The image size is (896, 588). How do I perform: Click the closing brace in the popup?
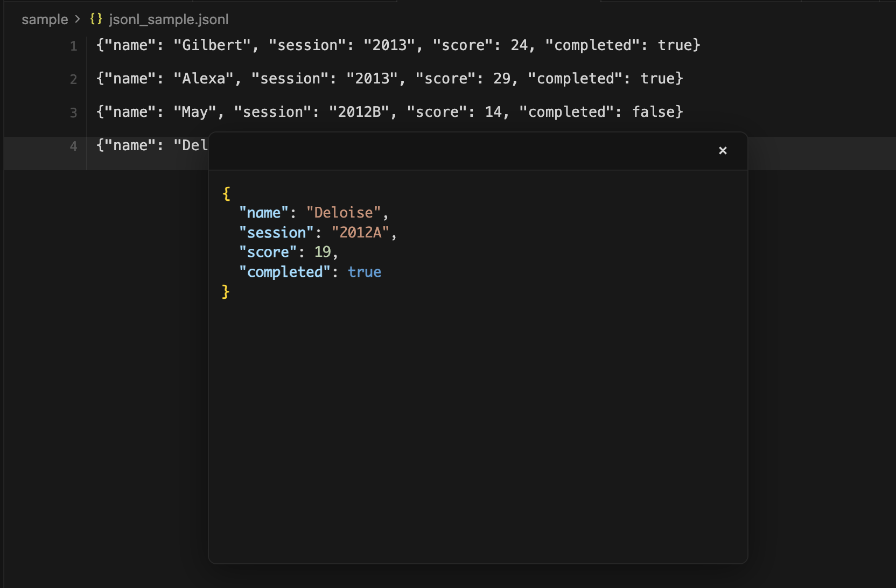225,291
